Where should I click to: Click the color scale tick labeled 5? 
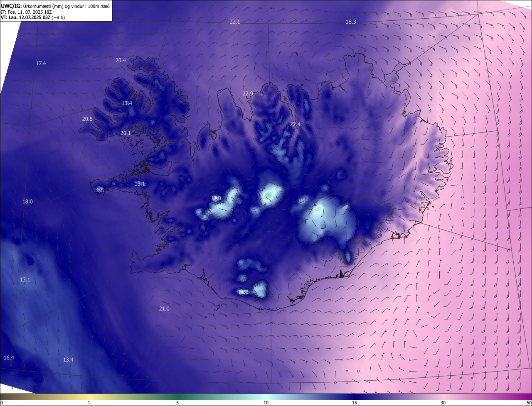(x=177, y=403)
